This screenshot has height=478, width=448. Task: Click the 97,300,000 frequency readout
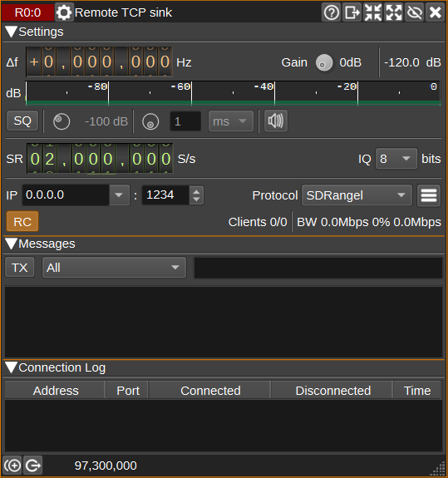tap(106, 466)
